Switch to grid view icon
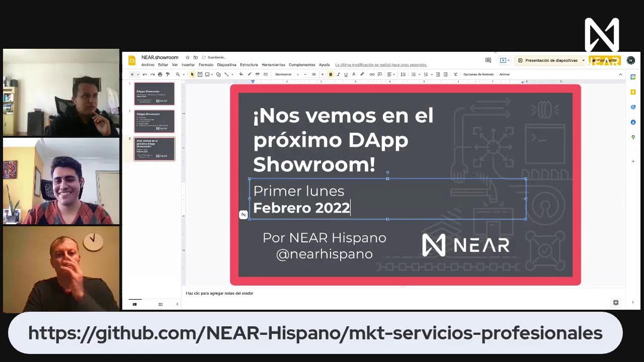 [160, 304]
